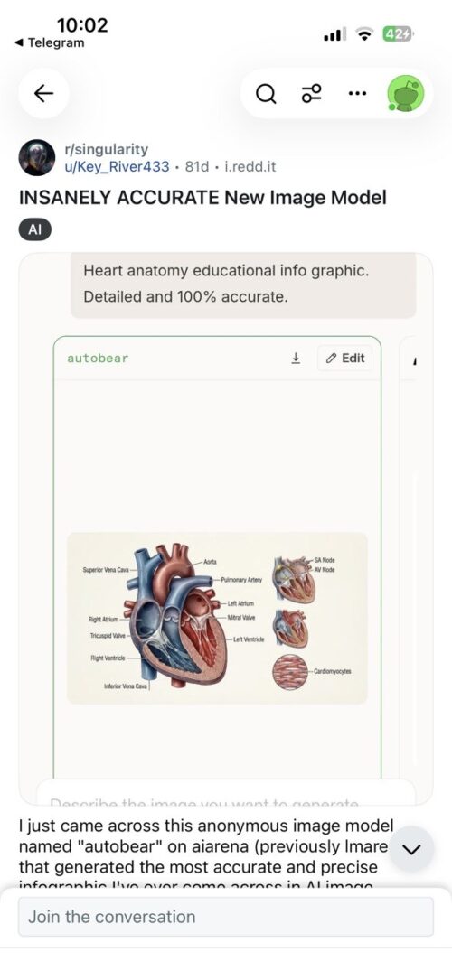Viewport: 452px width, 980px height.
Task: Tap the Heart anatomy prompt bubble
Action: pyautogui.click(x=243, y=285)
